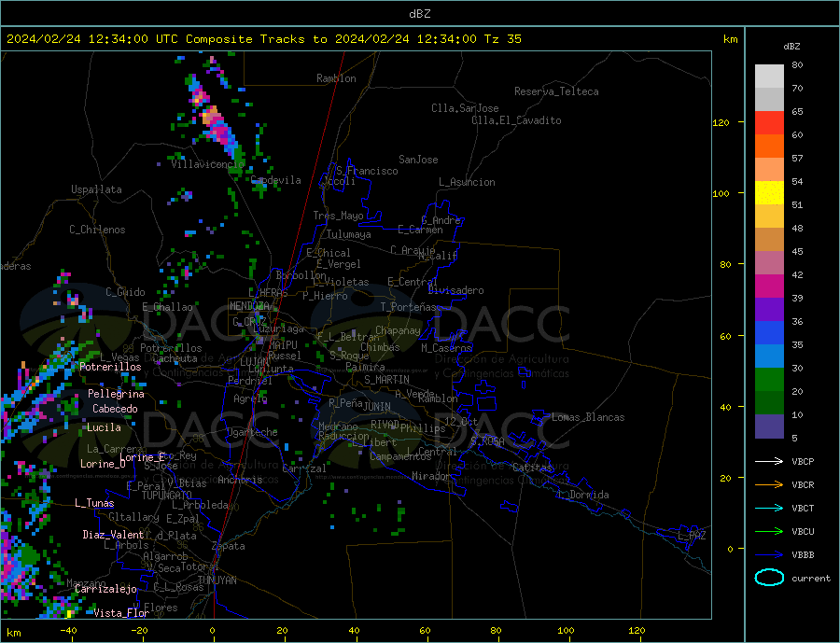Click the 'Clla.El_Cavadito' label on map
This screenshot has height=643, width=840.
click(x=516, y=120)
